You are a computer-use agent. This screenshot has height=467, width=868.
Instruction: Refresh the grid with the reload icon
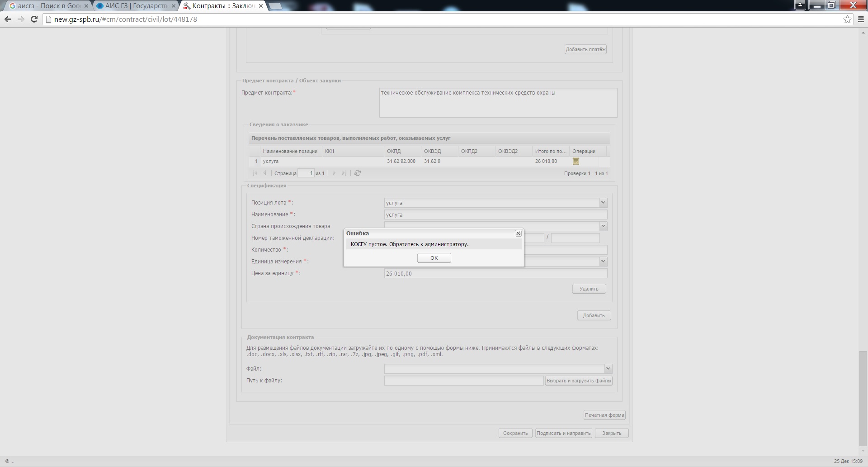(x=358, y=173)
